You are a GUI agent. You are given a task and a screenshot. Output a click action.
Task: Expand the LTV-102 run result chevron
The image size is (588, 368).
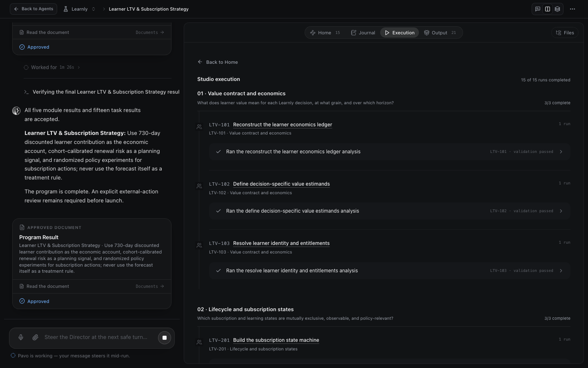pyautogui.click(x=561, y=211)
